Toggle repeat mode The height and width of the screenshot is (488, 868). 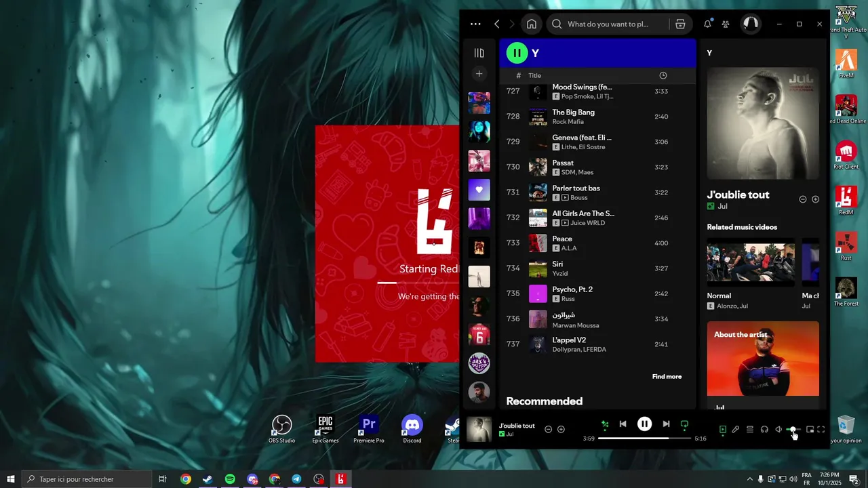coord(684,424)
